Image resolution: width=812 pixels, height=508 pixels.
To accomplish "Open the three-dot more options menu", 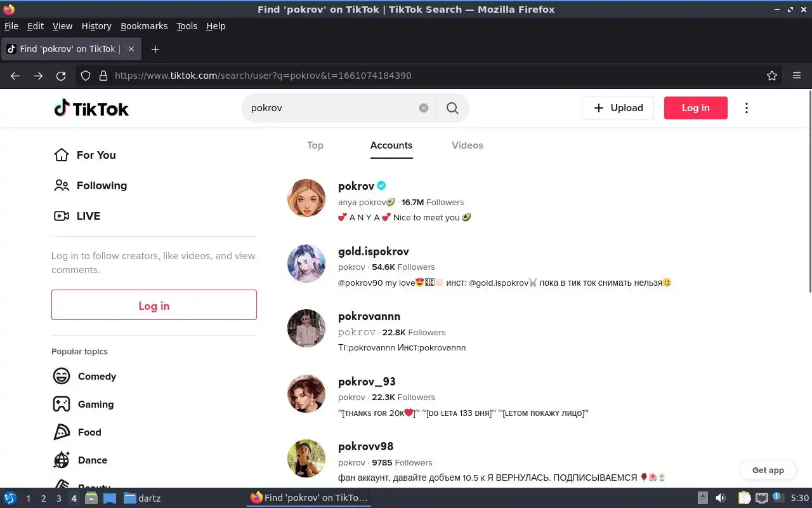I will pos(747,108).
